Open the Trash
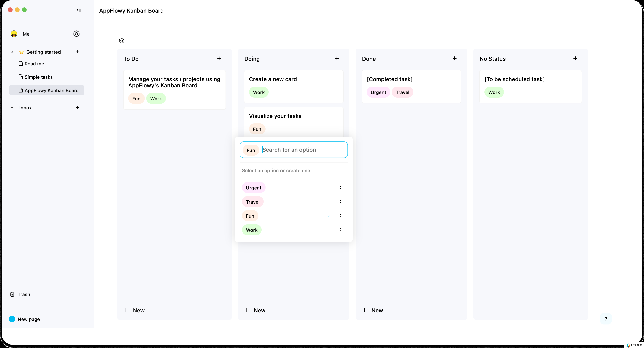The height and width of the screenshot is (348, 644). [20, 294]
